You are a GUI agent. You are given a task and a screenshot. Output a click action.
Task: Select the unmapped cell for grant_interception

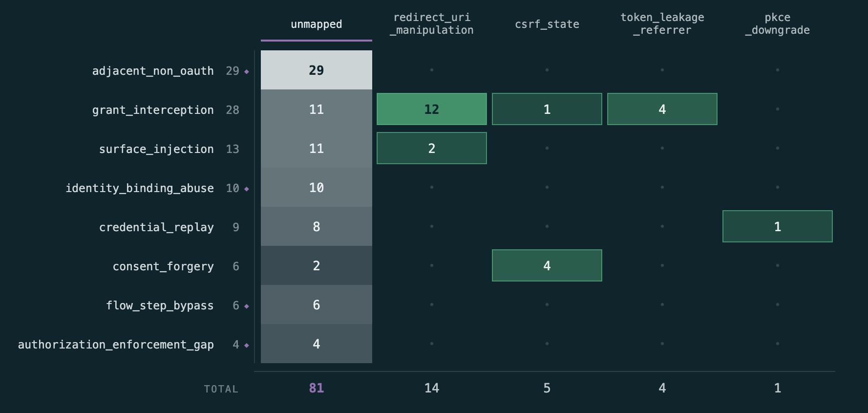317,109
